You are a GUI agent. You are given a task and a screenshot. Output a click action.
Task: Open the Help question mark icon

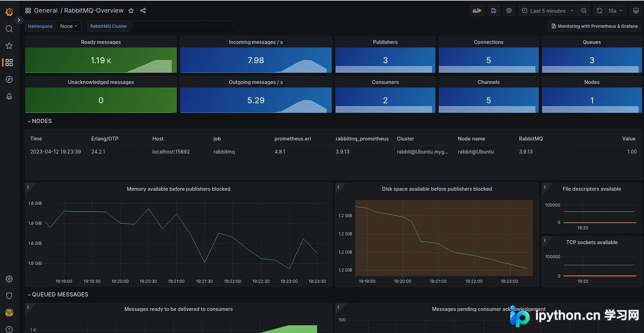click(x=9, y=329)
